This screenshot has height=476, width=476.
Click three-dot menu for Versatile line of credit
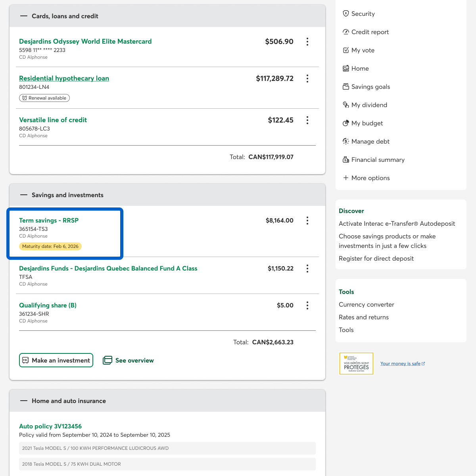tap(307, 120)
